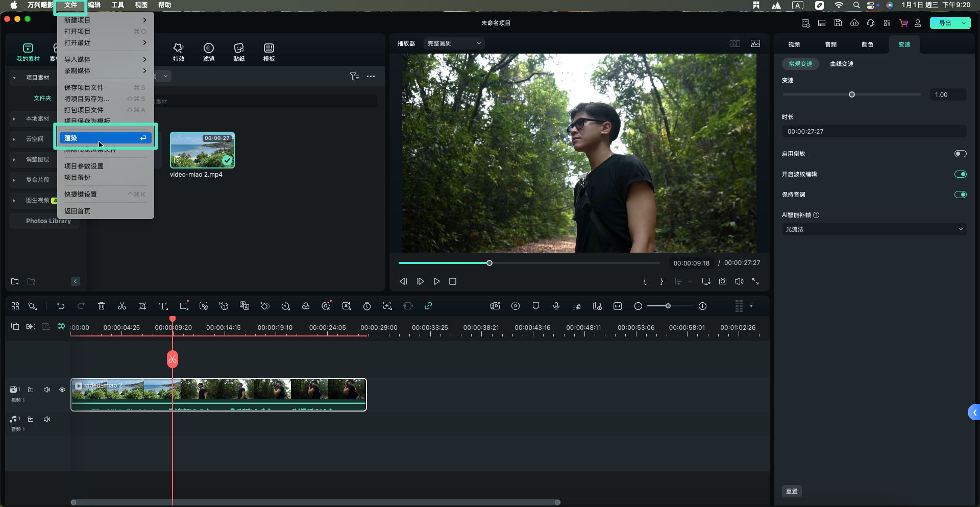Image resolution: width=980 pixels, height=507 pixels.
Task: Click the stopwatch duration icon in toolbar
Action: [367, 306]
